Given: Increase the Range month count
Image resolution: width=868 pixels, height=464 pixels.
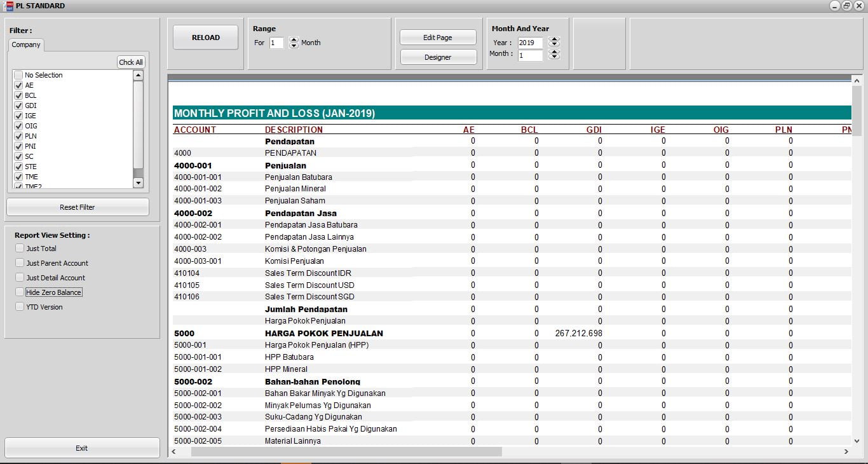Looking at the screenshot, I should pyautogui.click(x=294, y=40).
